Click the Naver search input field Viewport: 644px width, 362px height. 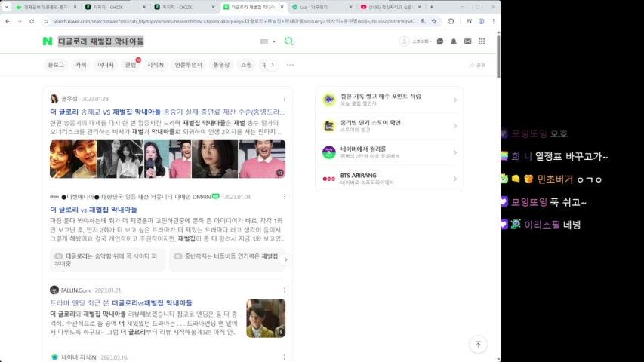[x=156, y=41]
